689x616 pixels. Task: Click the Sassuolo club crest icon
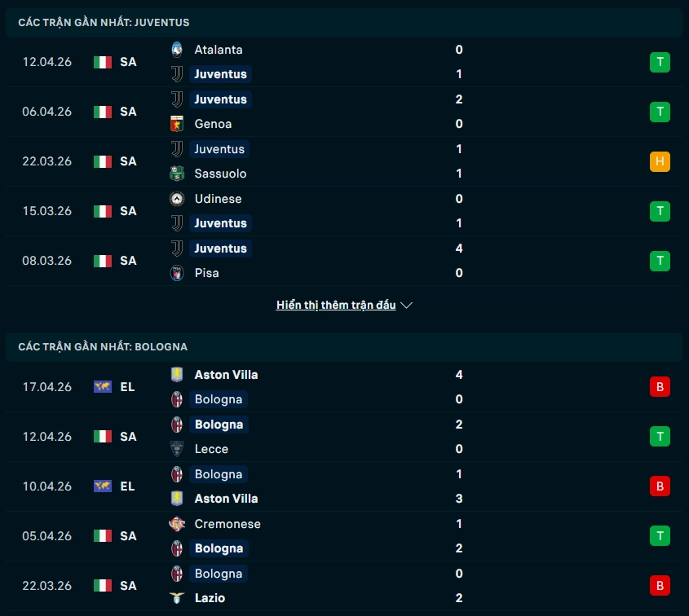tap(177, 174)
